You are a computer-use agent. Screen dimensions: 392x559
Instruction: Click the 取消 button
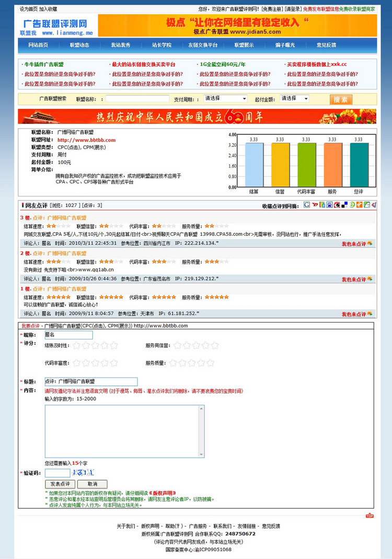click(x=93, y=484)
